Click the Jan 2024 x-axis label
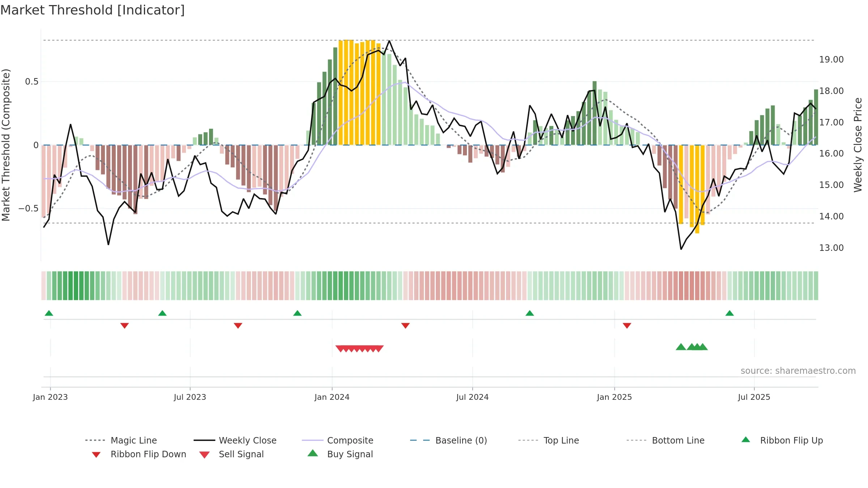 pyautogui.click(x=332, y=397)
